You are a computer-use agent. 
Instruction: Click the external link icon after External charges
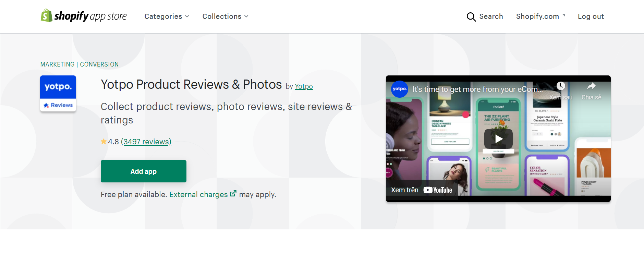[x=233, y=194]
